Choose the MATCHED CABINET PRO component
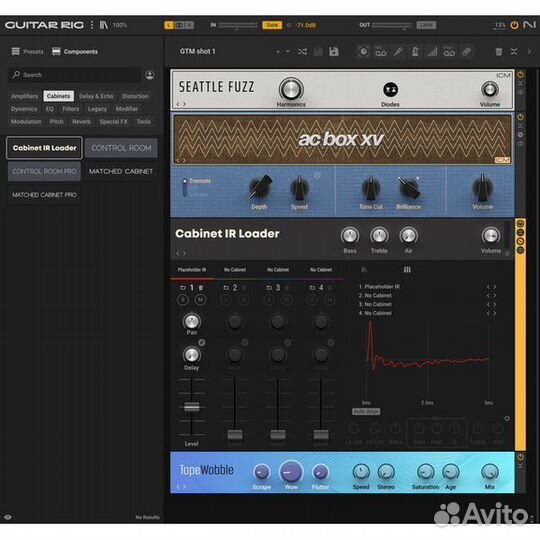The height and width of the screenshot is (540, 540). click(44, 195)
